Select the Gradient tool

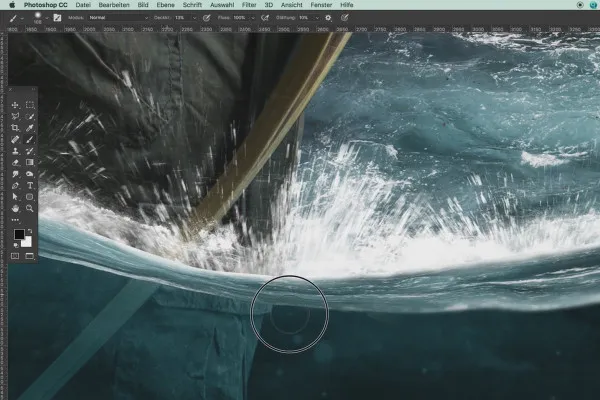(29, 162)
